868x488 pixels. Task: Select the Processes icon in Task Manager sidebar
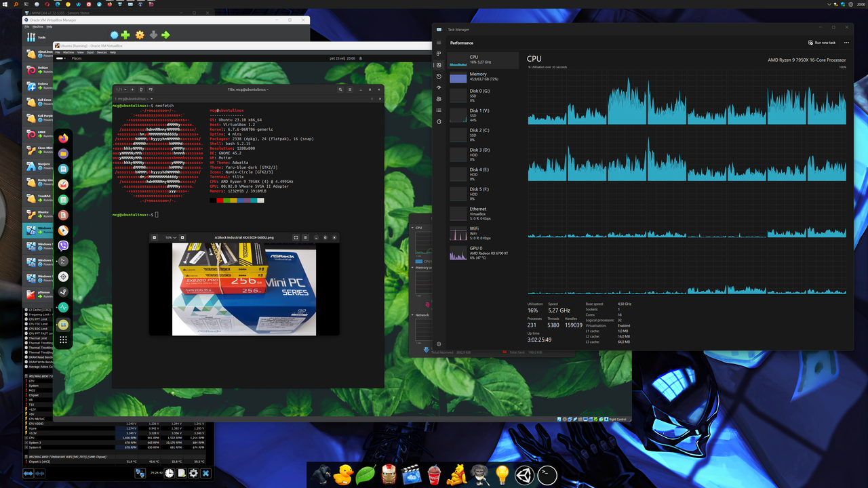click(439, 54)
